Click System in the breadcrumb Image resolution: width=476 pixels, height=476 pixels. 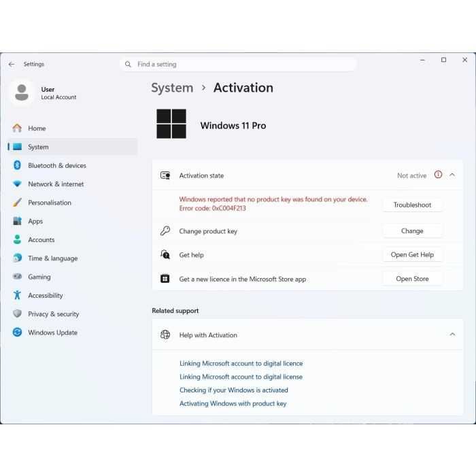[172, 88]
